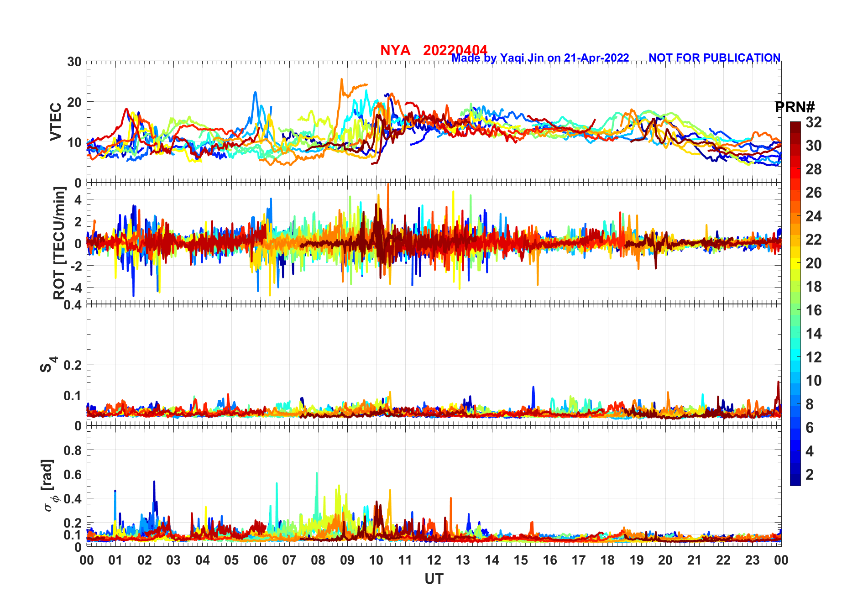Click the x-axis tick label '23'
868x607 pixels.
coord(753,560)
